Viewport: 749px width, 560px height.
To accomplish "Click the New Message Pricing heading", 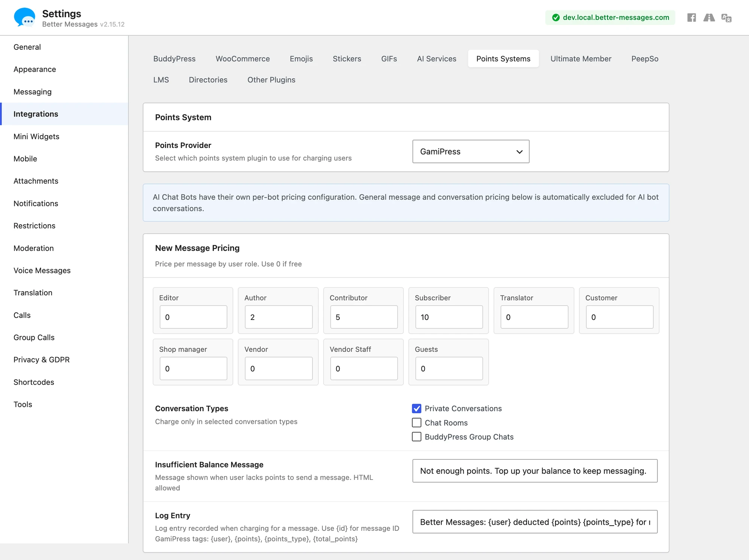I will click(197, 248).
